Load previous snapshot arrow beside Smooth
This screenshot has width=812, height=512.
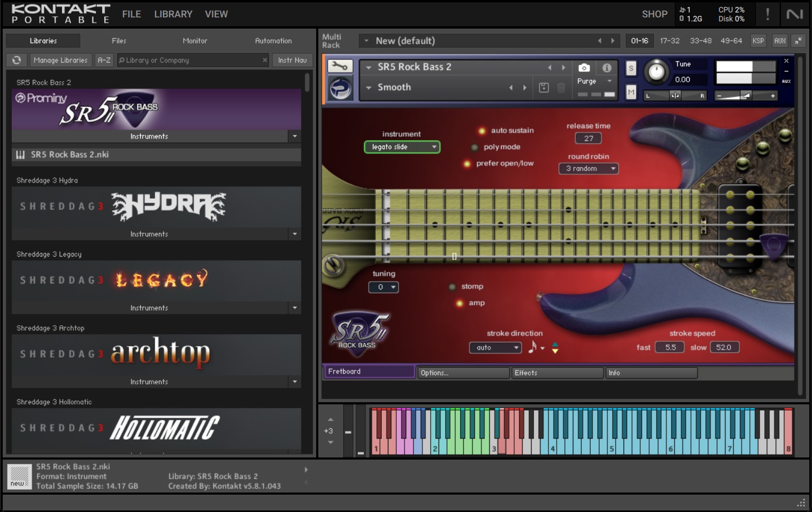pos(511,87)
